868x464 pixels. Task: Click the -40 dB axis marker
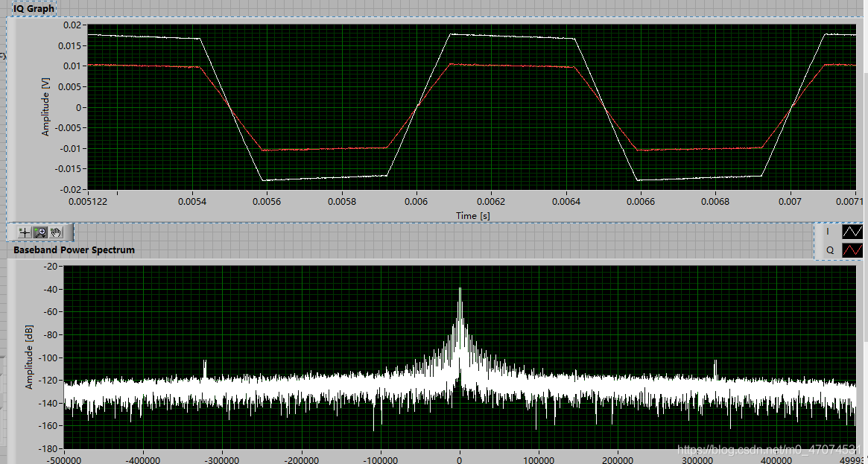[51, 289]
